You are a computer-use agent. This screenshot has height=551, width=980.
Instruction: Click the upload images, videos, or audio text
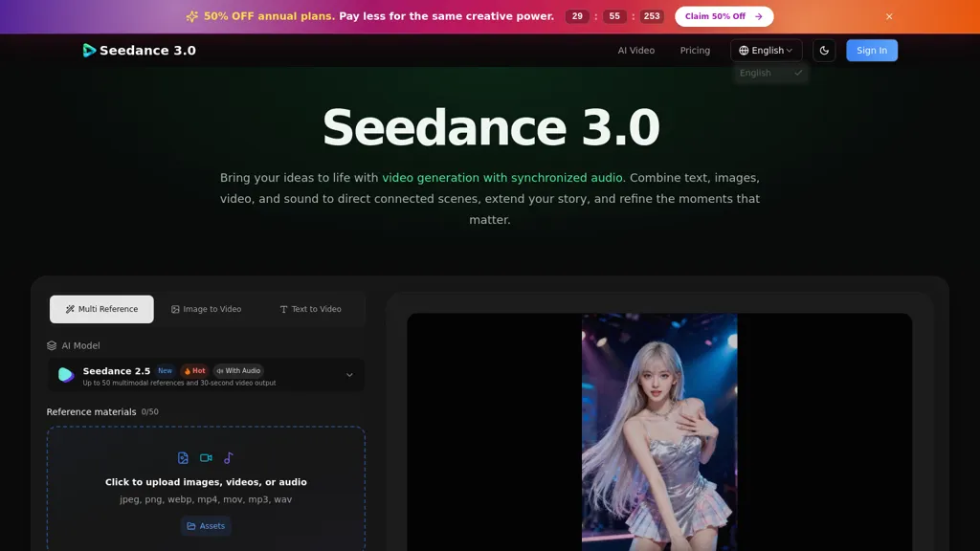(x=206, y=482)
